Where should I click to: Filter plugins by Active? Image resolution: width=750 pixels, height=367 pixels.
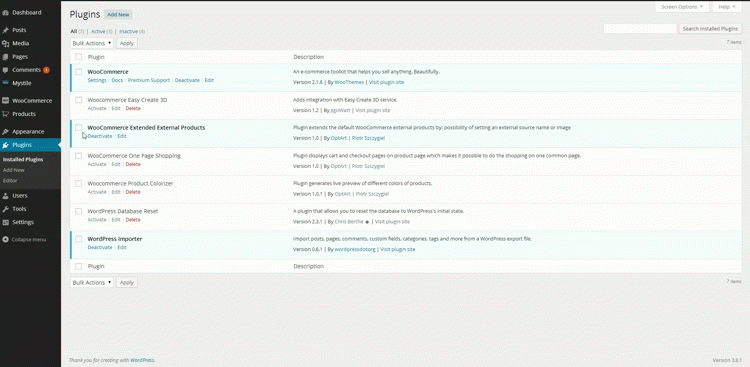point(98,32)
